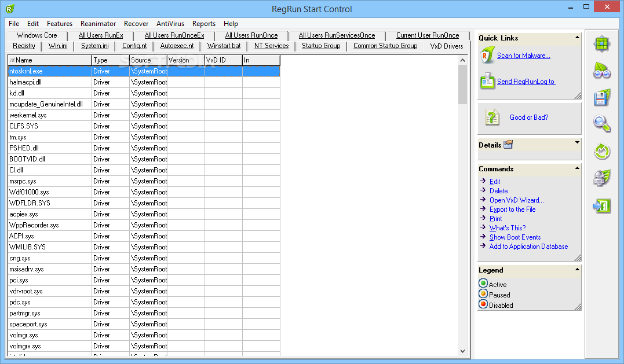
Task: Switch to the Common Startup Group tab
Action: (x=385, y=46)
